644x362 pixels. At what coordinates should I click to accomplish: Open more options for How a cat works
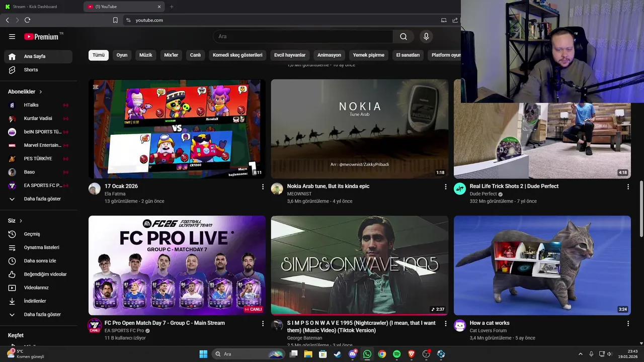(628, 324)
